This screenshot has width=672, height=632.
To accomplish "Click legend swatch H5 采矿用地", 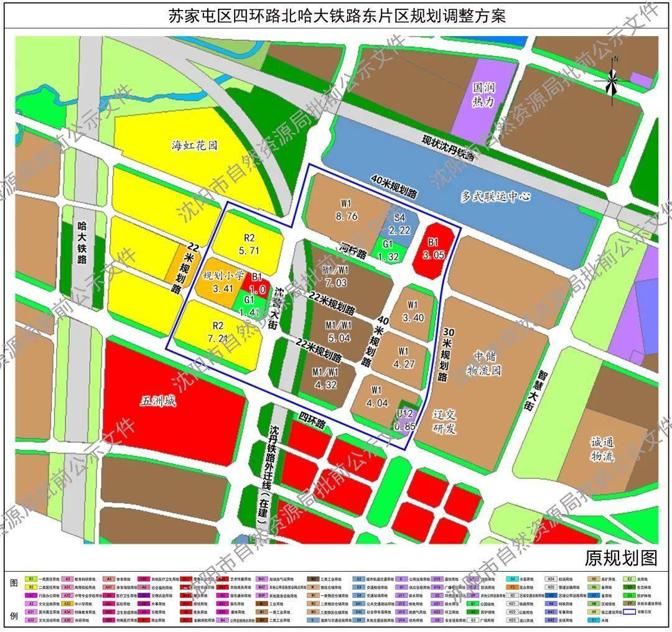I will [x=594, y=579].
